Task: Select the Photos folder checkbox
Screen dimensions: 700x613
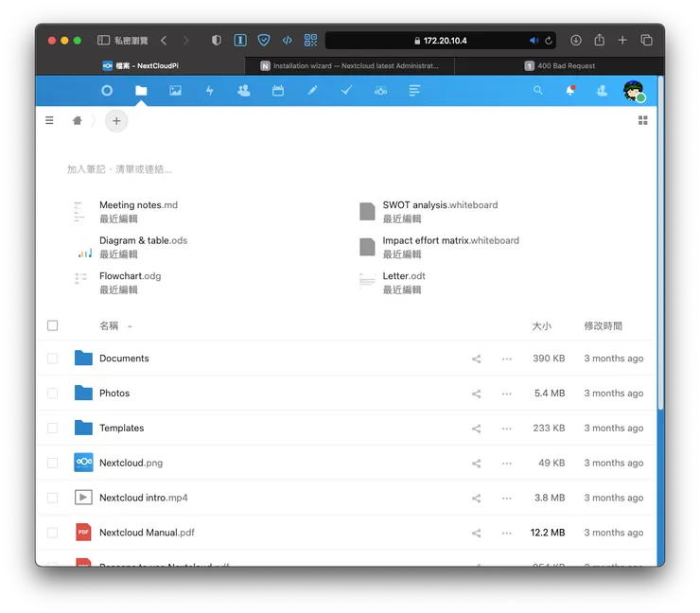Action: click(53, 393)
